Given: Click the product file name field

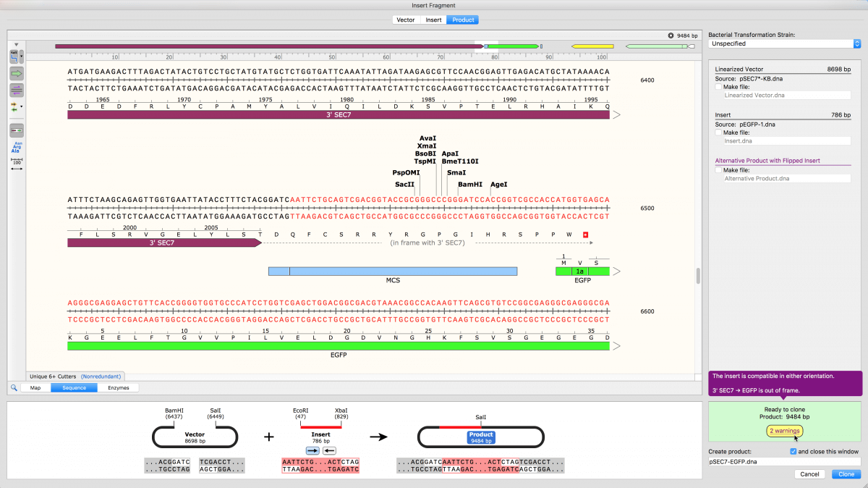Looking at the screenshot, I should 784,461.
